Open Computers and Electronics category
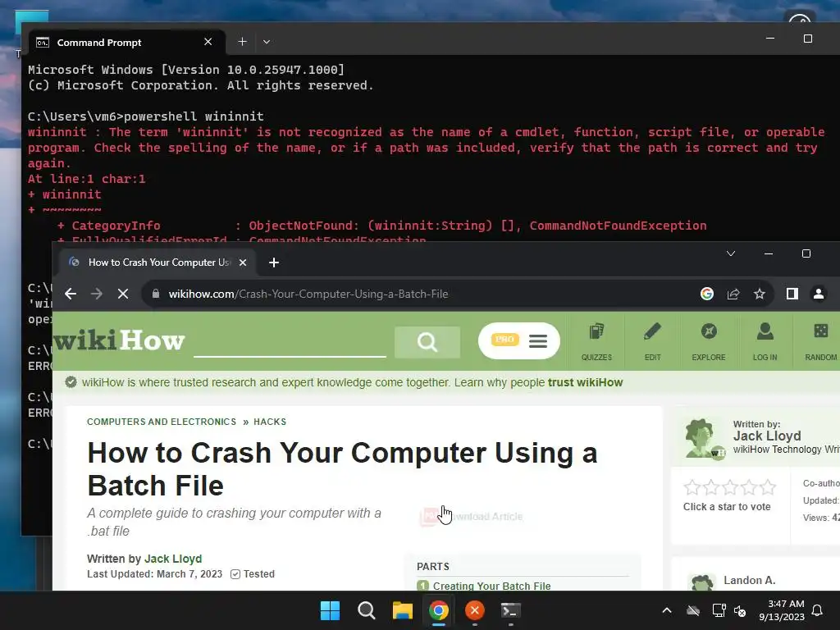This screenshot has width=840, height=630. (x=162, y=422)
